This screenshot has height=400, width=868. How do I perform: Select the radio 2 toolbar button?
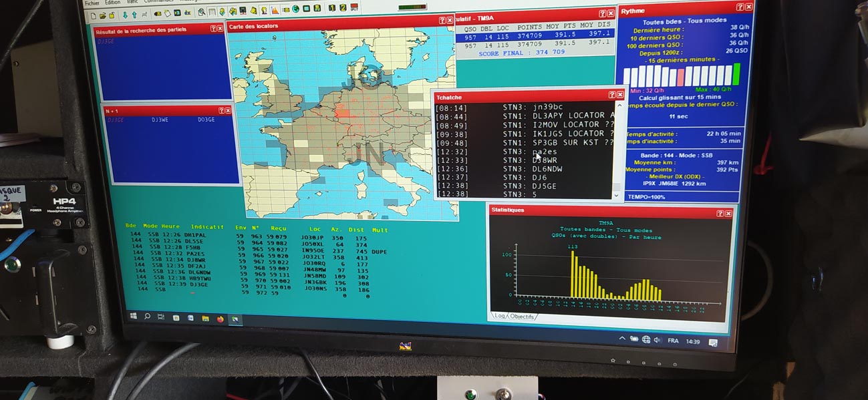[x=343, y=8]
